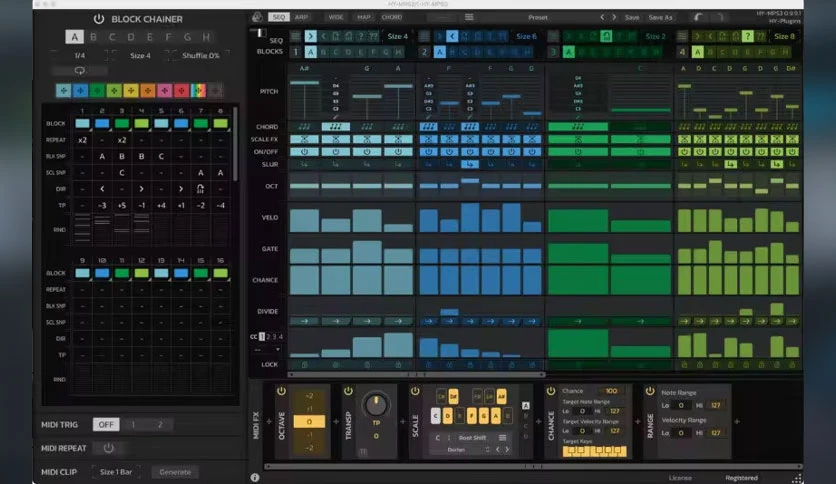Pick the yellow block color swatch
Viewport: 836px width, 484px height.
(x=131, y=91)
